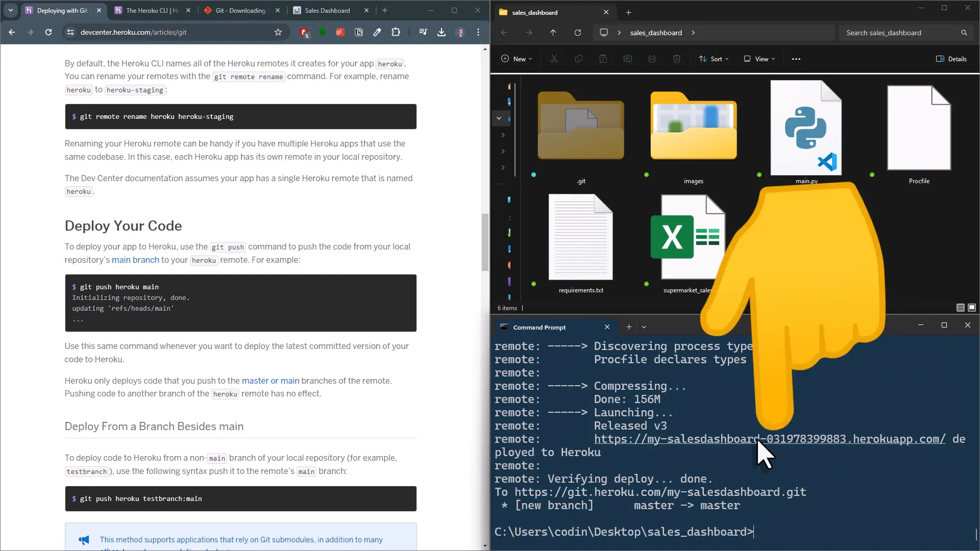Image resolution: width=980 pixels, height=551 pixels.
Task: Click the Delete trash icon in Explorer toolbar
Action: pyautogui.click(x=677, y=59)
